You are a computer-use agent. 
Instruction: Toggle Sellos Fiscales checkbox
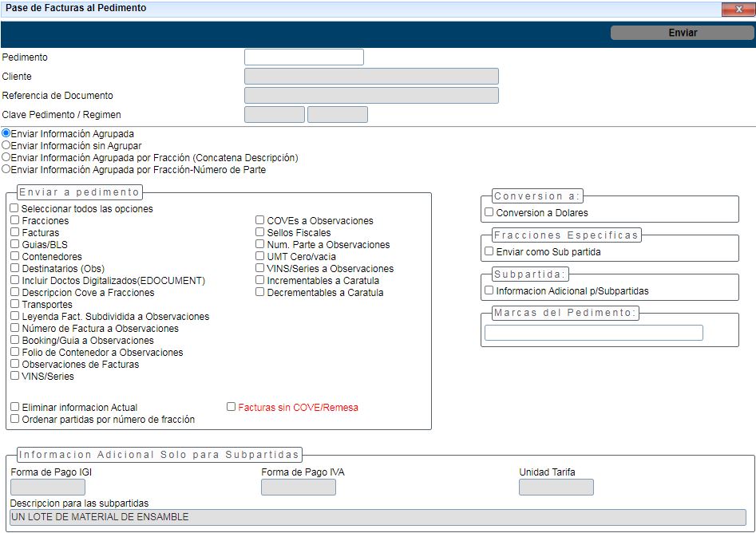260,233
